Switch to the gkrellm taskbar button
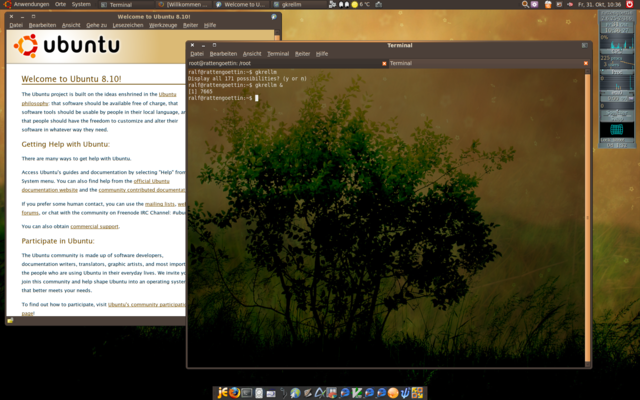 click(x=299, y=4)
